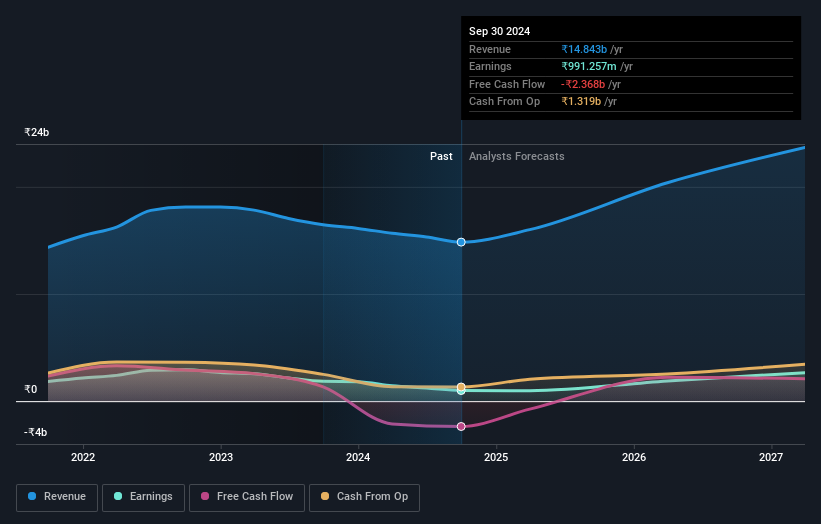Click the 2022 x-axis label
Screen dimensions: 821x524
point(83,457)
